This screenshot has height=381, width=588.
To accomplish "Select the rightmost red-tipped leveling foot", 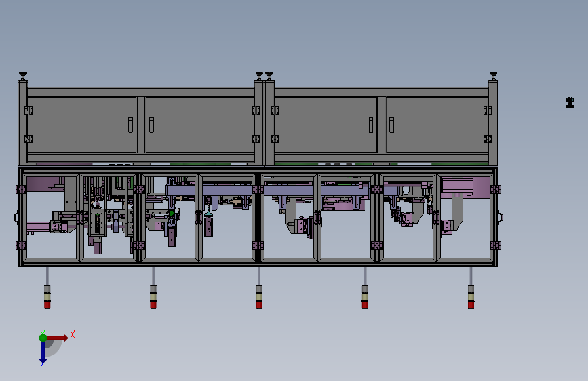I will [471, 297].
